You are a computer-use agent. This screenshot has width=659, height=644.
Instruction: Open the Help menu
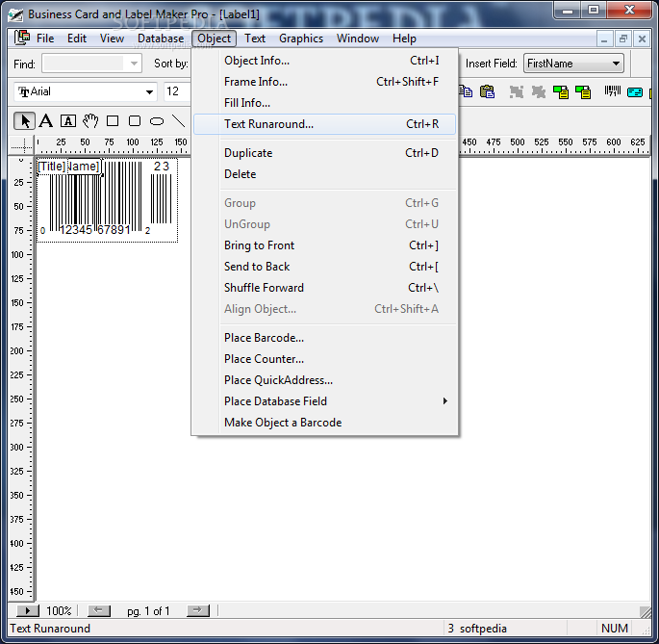[x=404, y=39]
